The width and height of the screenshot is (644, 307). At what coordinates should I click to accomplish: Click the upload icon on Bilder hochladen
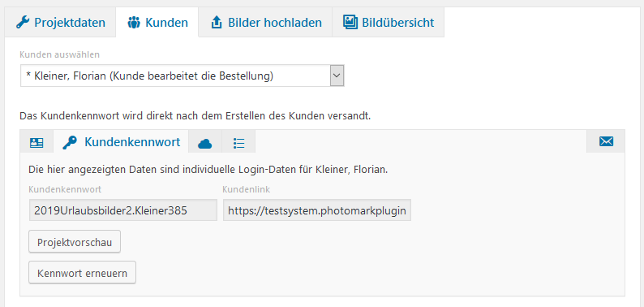point(216,22)
